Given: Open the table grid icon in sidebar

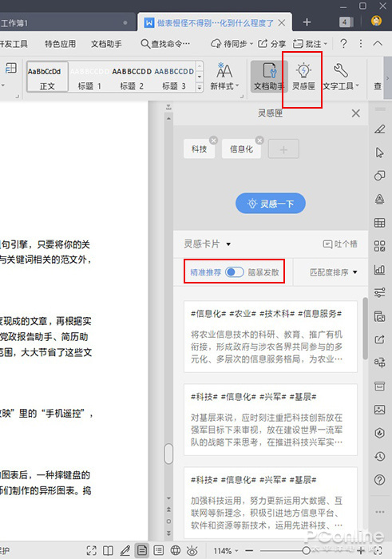Looking at the screenshot, I should [379, 223].
